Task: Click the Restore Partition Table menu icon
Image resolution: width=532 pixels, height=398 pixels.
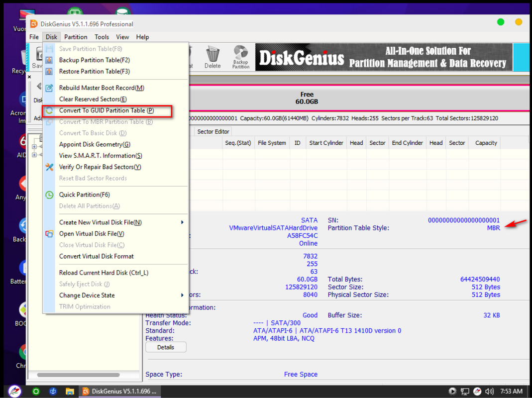Action: [49, 71]
